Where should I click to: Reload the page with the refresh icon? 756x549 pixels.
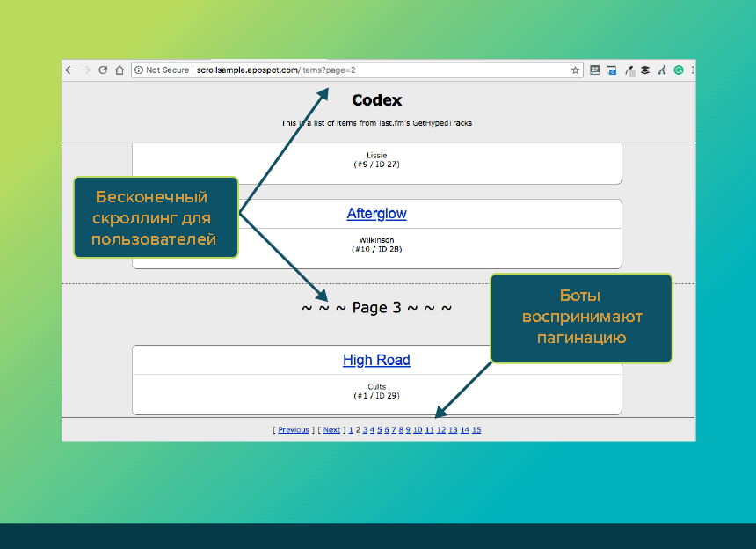coord(103,70)
